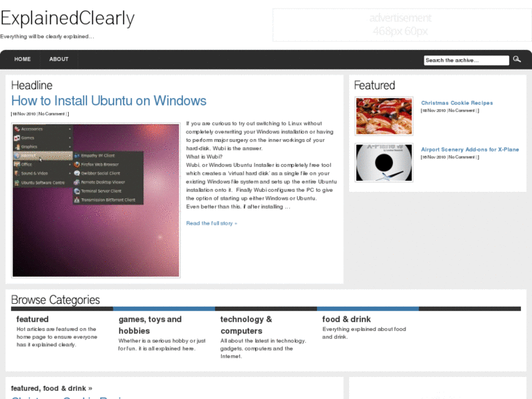The width and height of the screenshot is (532, 399).
Task: Open 'Airport Scenery Add-ons for X-Plane' link
Action: tap(470, 149)
